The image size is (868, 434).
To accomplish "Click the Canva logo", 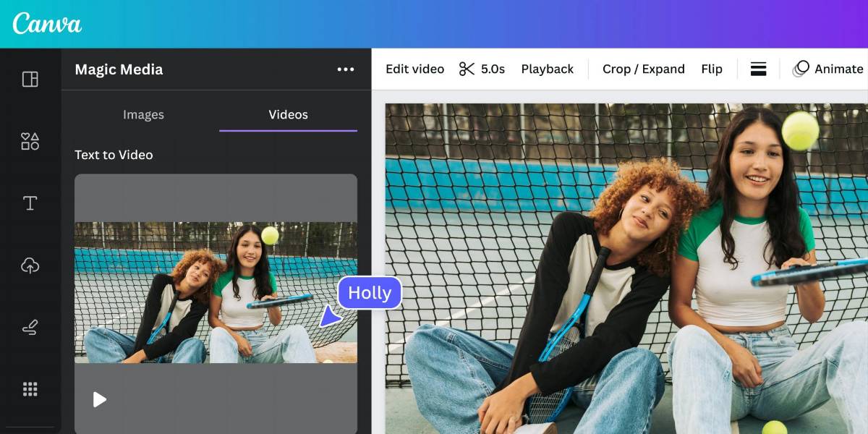I will (47, 23).
